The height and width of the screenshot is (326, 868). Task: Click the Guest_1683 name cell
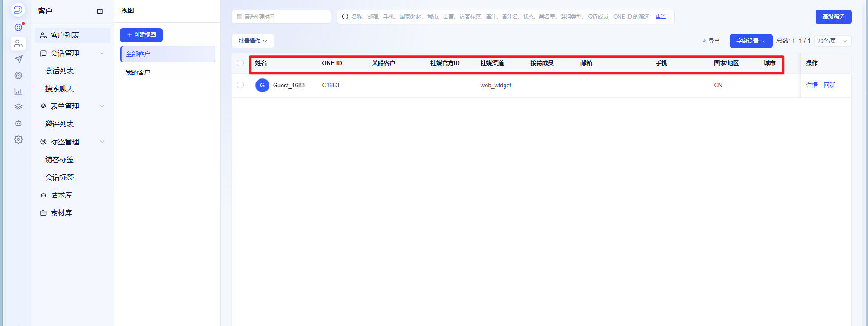(289, 85)
